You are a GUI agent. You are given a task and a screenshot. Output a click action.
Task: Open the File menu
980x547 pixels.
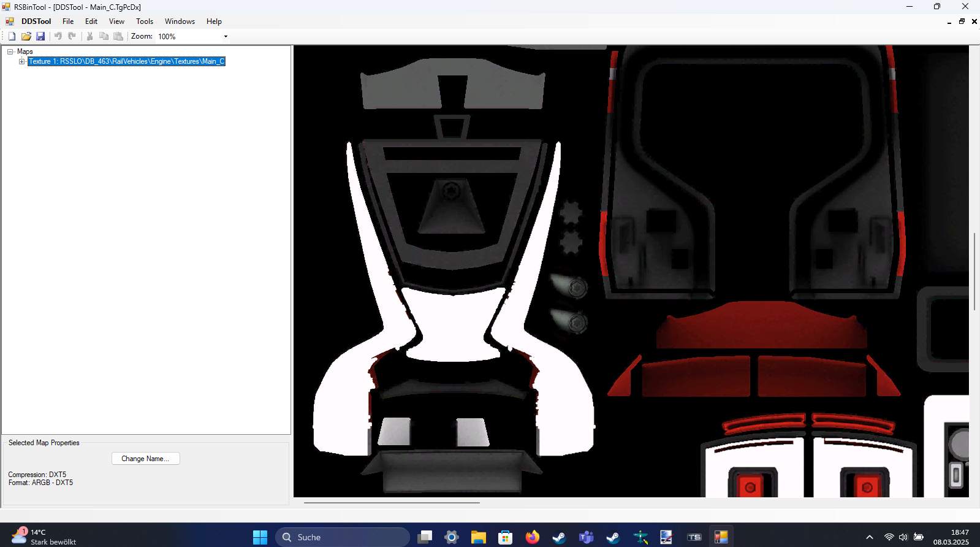tap(68, 21)
